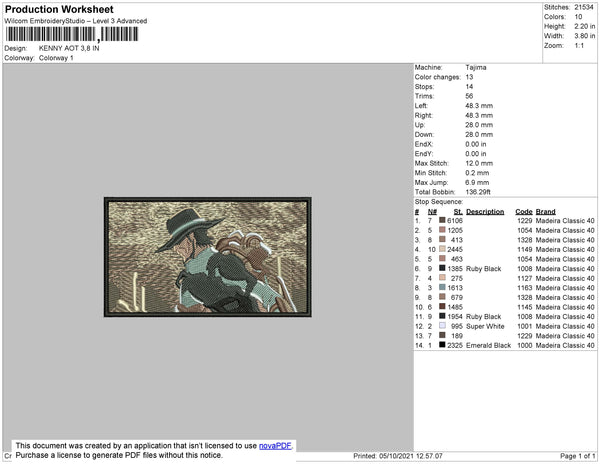Click the Color changes value '13'
The height and width of the screenshot is (464, 600).
click(470, 77)
